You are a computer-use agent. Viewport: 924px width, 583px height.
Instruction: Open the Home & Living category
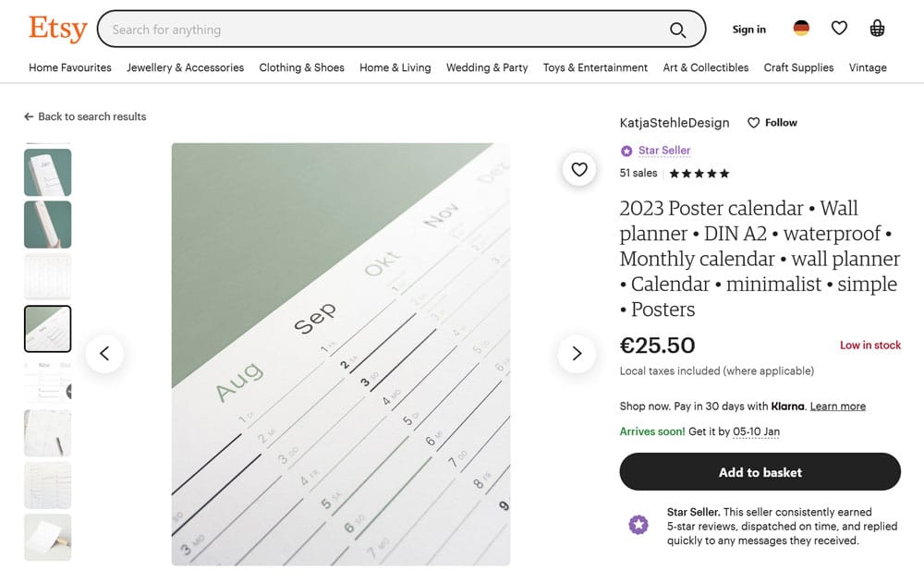pos(395,67)
